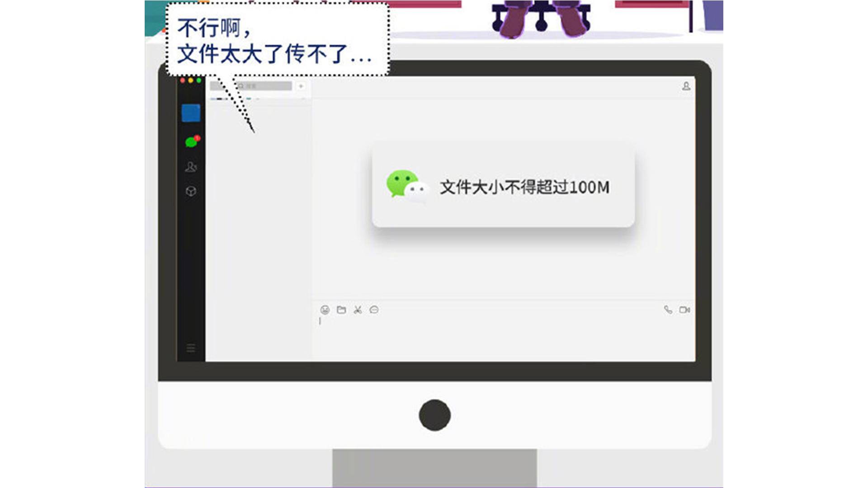Open chat history via the message bubble icon
The height and width of the screenshot is (488, 868).
[x=374, y=310]
